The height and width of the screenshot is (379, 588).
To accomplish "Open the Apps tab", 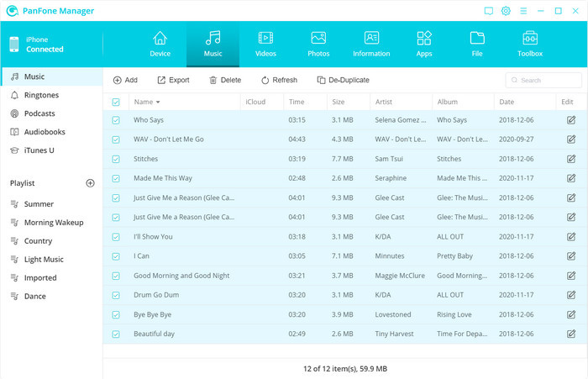I will pos(424,45).
